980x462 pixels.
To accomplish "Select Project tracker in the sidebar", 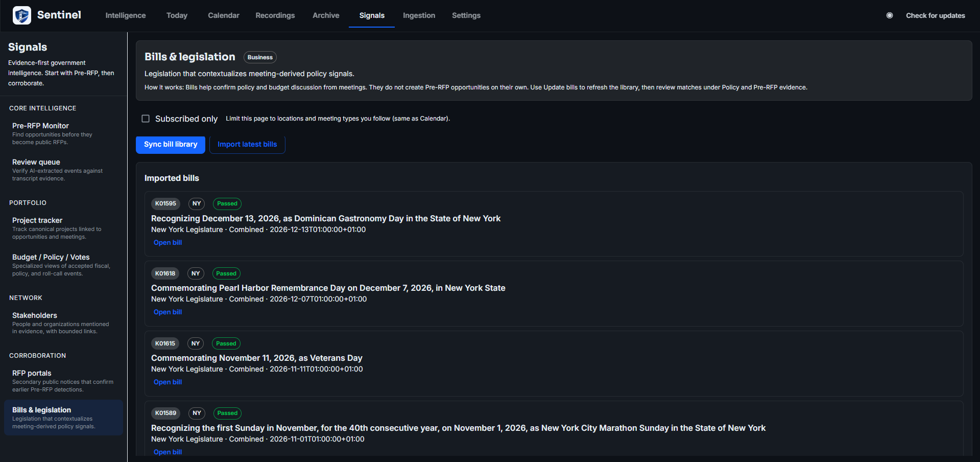I will 64,228.
